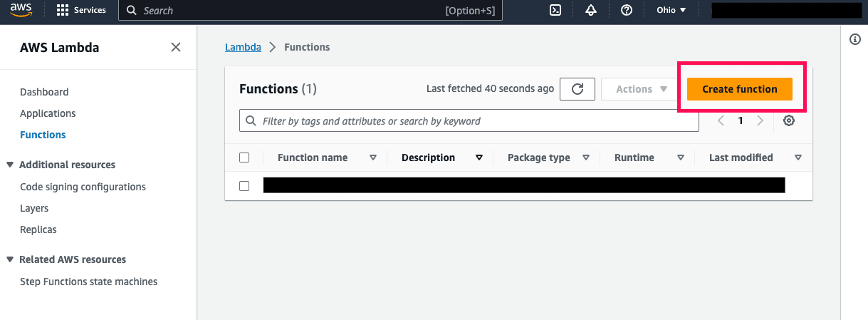Click the Description column header
Viewport: 868px width, 320px height.
click(428, 158)
